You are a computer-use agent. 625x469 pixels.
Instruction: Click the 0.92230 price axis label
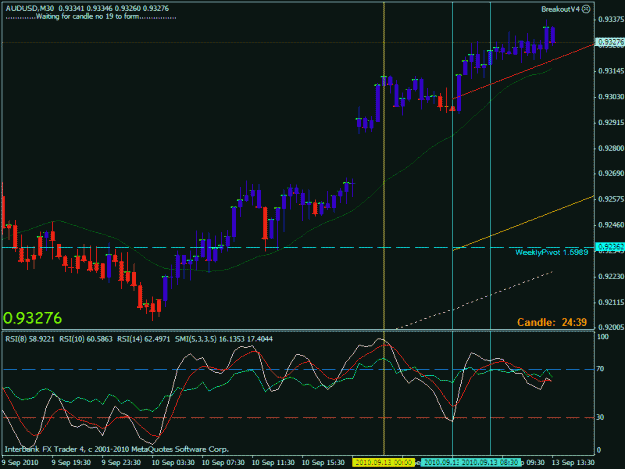[x=611, y=277]
